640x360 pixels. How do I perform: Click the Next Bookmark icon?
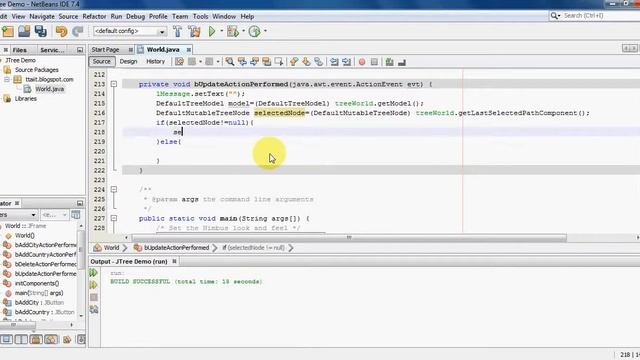(x=306, y=62)
